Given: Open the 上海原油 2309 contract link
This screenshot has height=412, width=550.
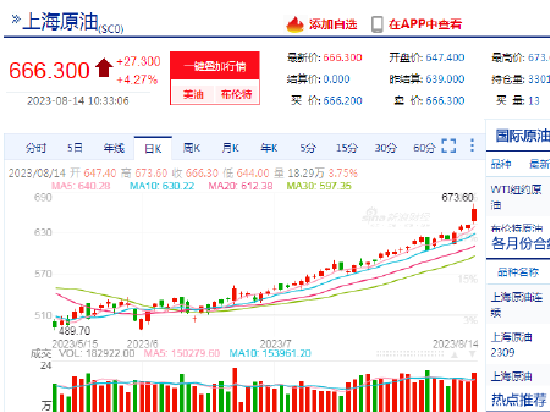Looking at the screenshot, I should pyautogui.click(x=511, y=344).
